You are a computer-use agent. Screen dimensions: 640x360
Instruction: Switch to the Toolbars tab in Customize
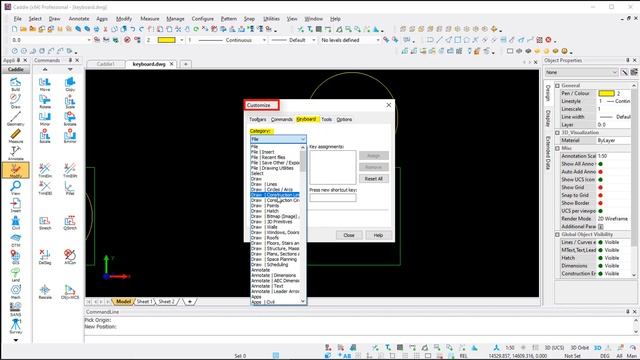(258, 120)
